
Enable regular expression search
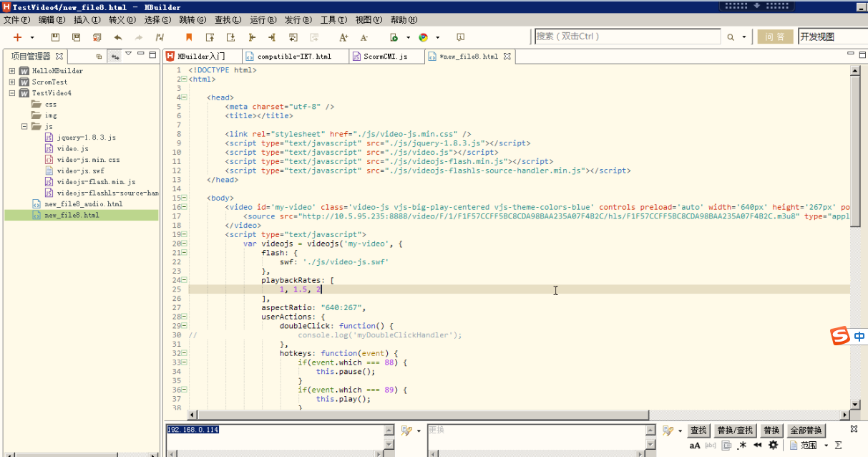[x=741, y=445]
